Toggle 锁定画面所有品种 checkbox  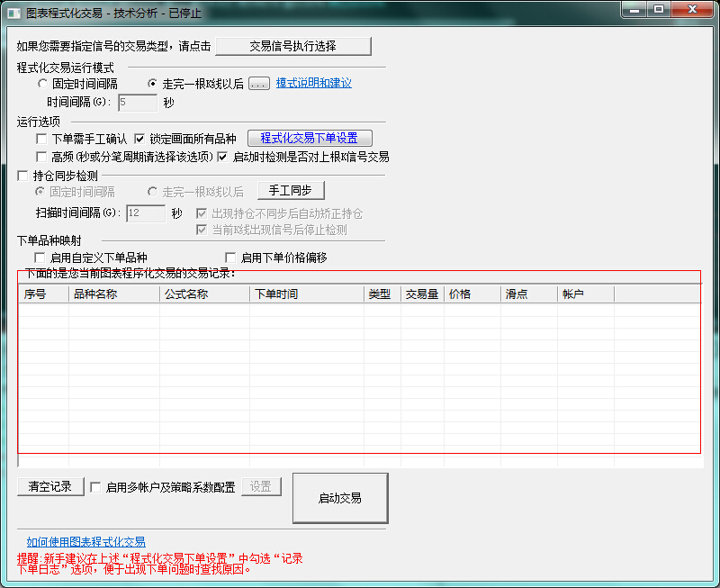point(139,139)
